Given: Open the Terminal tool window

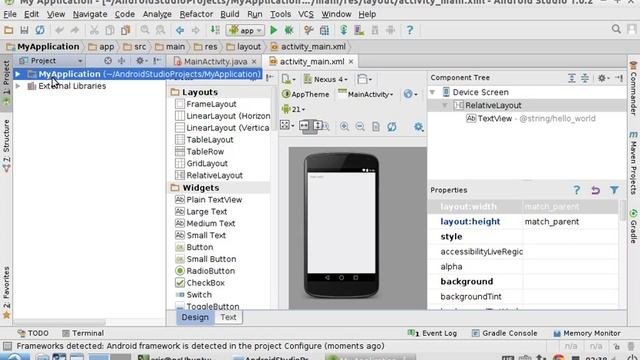Looking at the screenshot, I should (83, 333).
